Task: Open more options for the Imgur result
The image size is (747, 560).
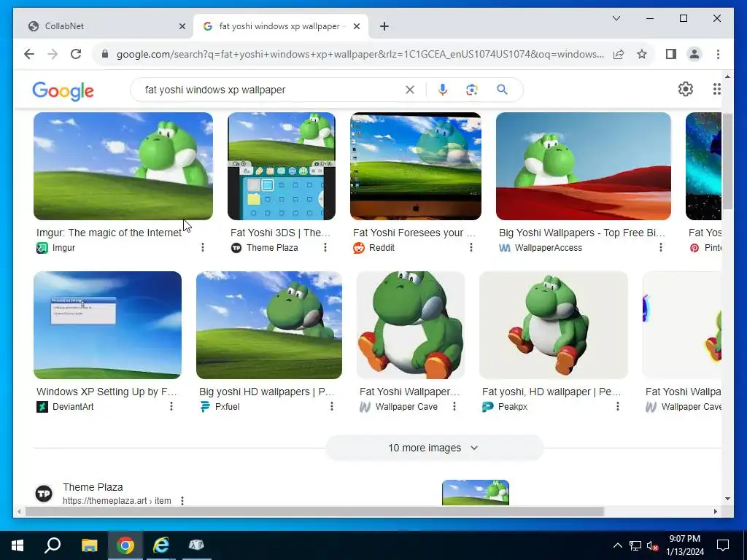Action: [x=203, y=247]
